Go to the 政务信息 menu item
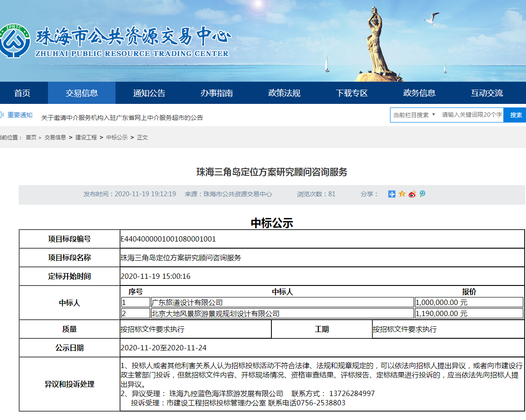The image size is (526, 420). coord(419,93)
